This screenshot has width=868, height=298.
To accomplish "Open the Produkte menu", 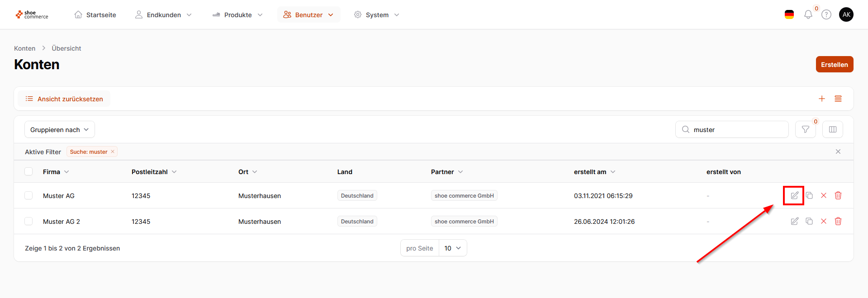I will [237, 15].
